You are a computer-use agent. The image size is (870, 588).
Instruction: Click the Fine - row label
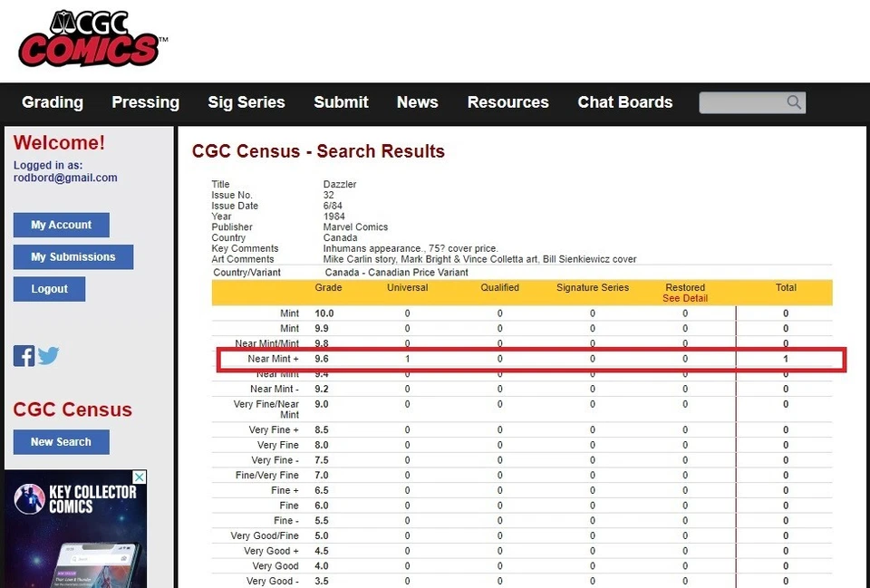click(x=285, y=520)
